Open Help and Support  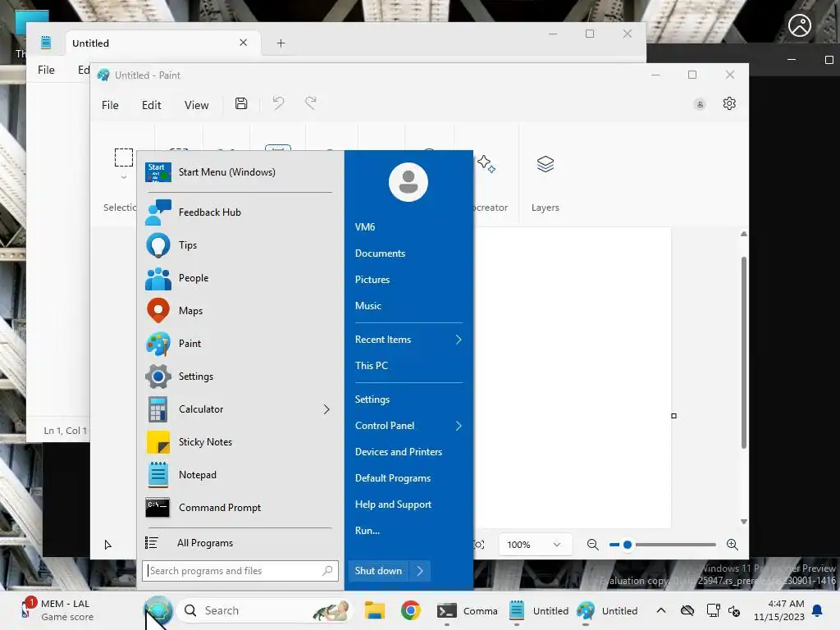point(393,504)
